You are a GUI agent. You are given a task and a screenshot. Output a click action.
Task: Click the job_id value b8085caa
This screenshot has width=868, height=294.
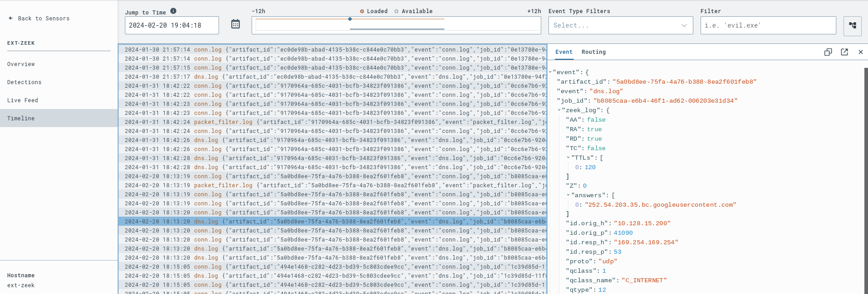[x=665, y=101]
